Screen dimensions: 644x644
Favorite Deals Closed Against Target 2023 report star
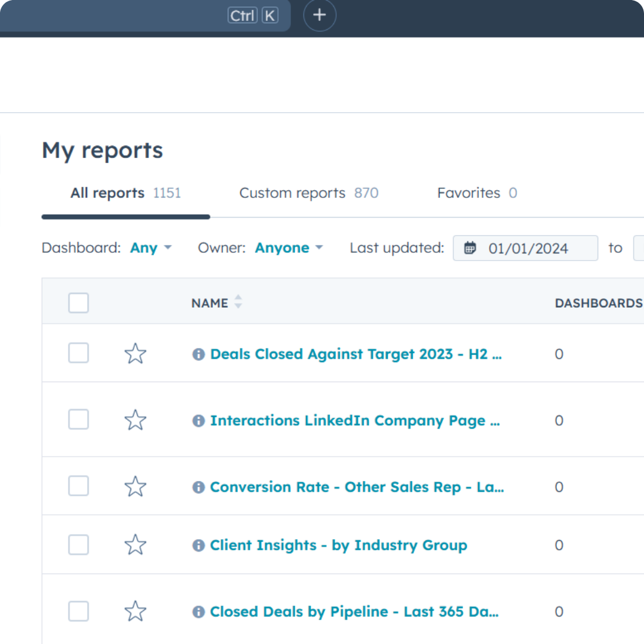coord(135,354)
